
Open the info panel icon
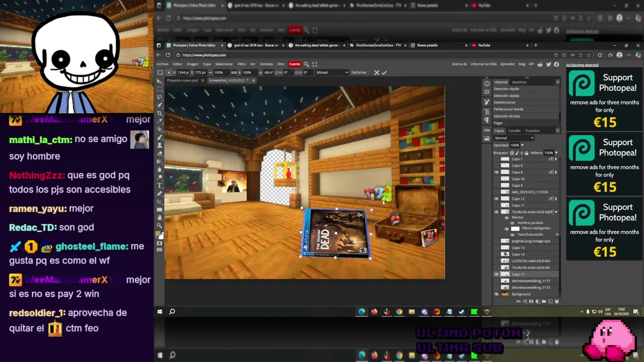tap(487, 83)
